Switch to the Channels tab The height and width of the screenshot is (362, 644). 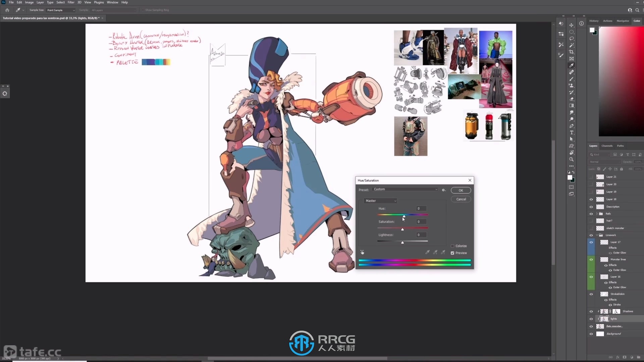pyautogui.click(x=607, y=146)
